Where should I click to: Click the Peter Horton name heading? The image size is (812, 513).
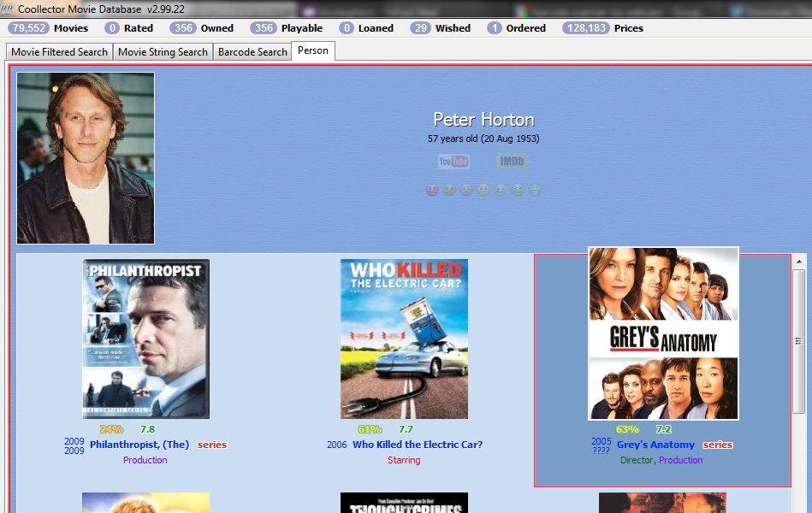[x=483, y=120]
